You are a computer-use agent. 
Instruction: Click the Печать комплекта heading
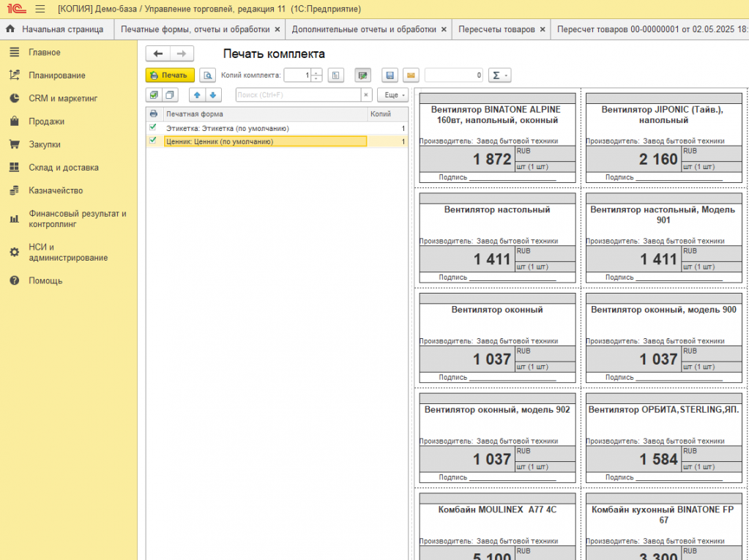click(274, 53)
